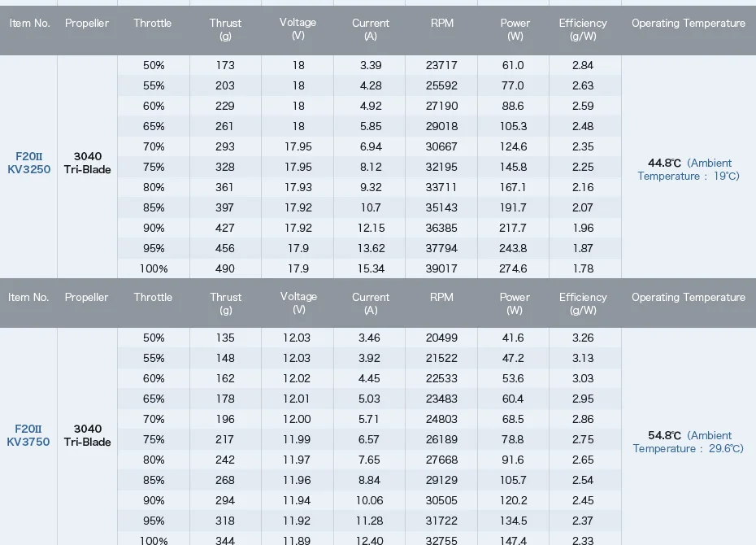
Task: Click the 54.8℃ operating temperature text
Action: [x=664, y=435]
